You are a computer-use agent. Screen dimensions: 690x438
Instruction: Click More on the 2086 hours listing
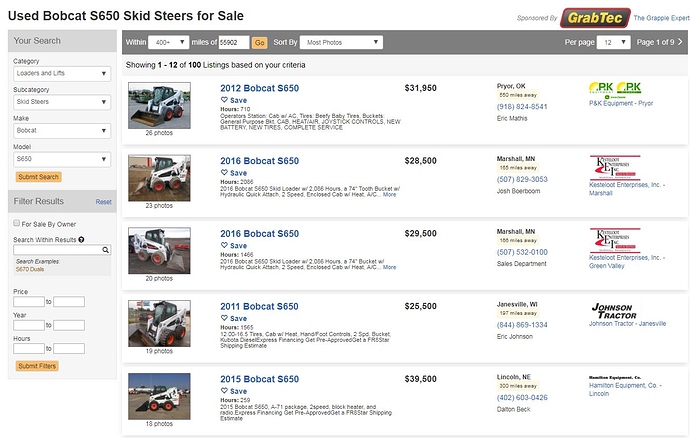pyautogui.click(x=389, y=195)
